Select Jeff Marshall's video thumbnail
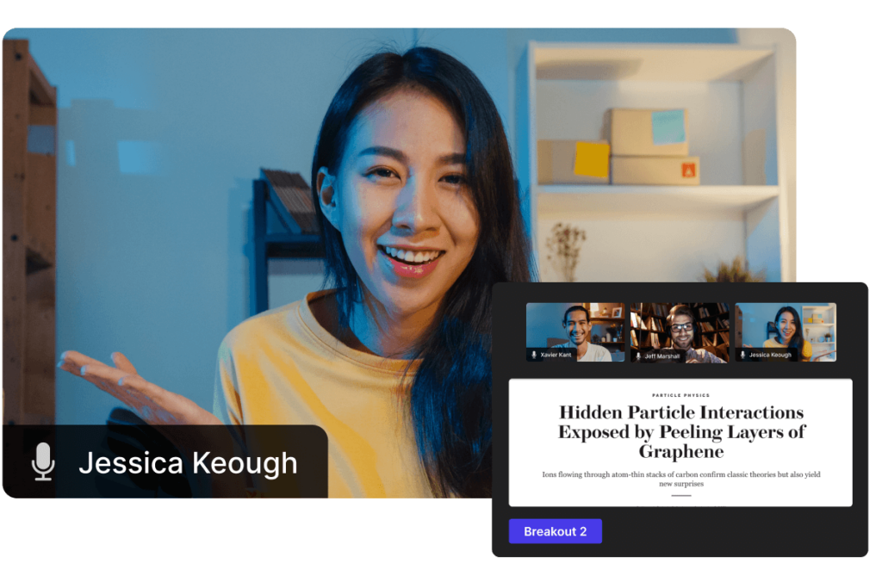 click(x=680, y=327)
